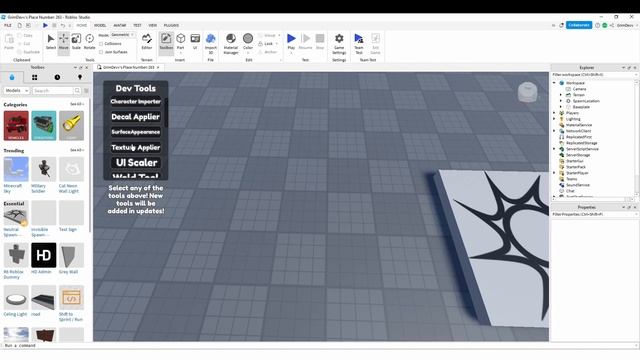Open the UI insert tool
640x360 pixels.
click(x=195, y=42)
